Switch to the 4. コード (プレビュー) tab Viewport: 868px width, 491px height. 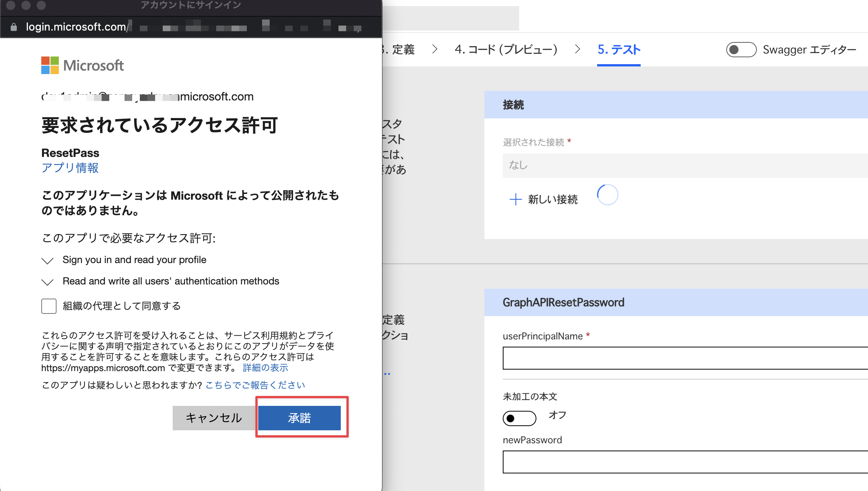(506, 50)
